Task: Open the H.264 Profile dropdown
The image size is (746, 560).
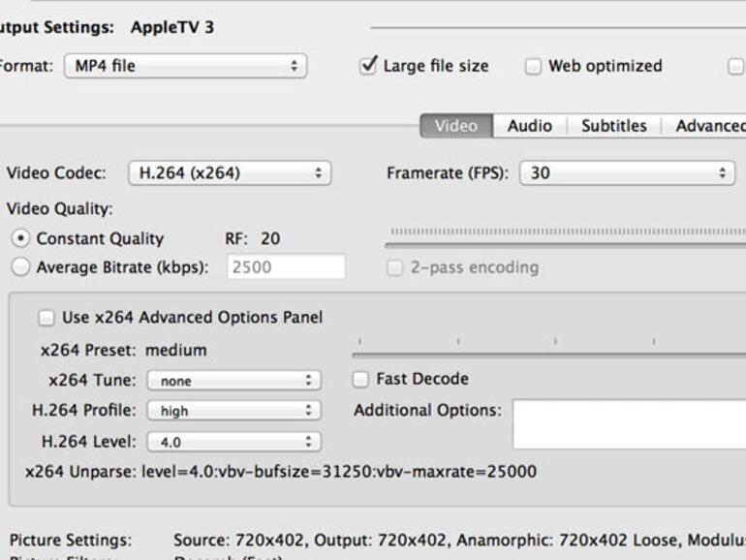Action: tap(234, 410)
